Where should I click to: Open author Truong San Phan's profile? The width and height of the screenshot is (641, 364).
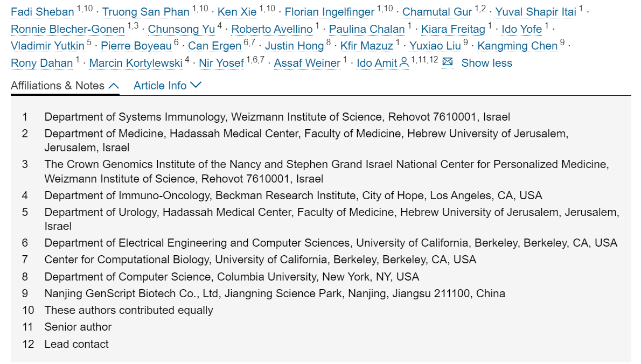point(146,12)
